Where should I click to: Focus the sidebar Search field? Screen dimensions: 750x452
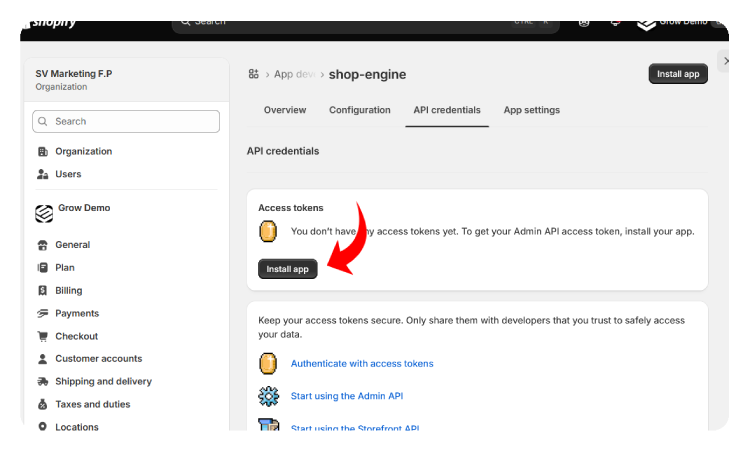(126, 121)
